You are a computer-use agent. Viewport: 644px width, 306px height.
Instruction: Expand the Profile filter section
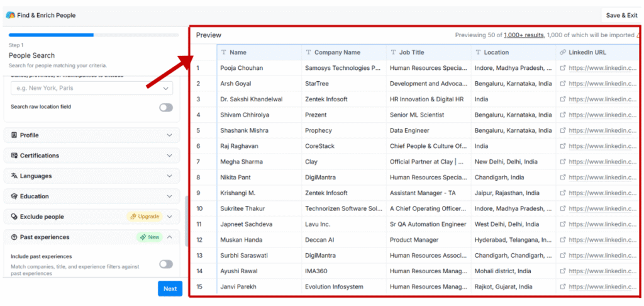[x=169, y=135]
